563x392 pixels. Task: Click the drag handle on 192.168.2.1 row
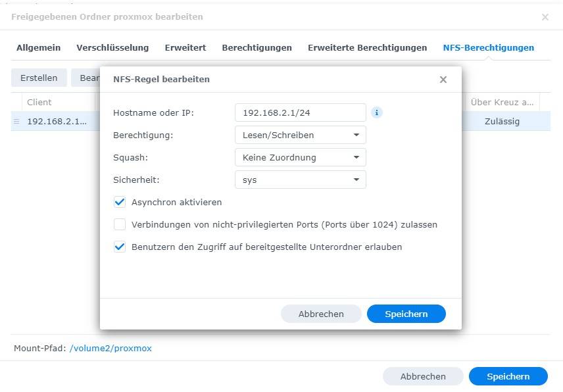click(x=17, y=122)
